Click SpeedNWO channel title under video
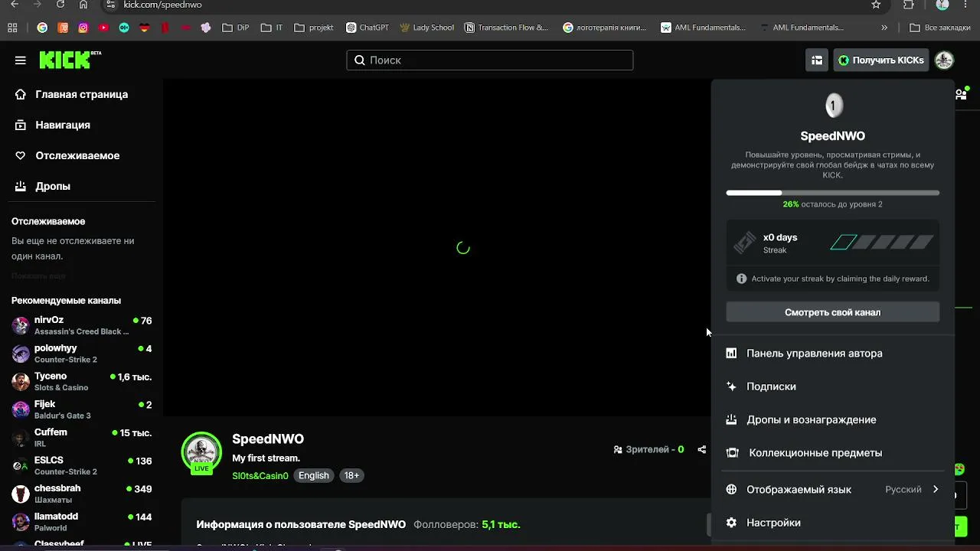Image resolution: width=980 pixels, height=551 pixels. [x=268, y=439]
